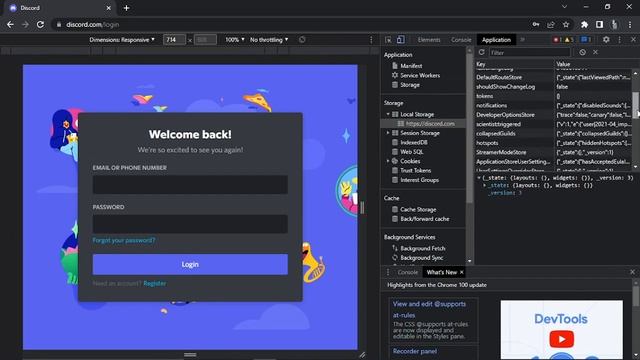640x360 pixels.
Task: Select the tokens key row
Action: point(554,96)
